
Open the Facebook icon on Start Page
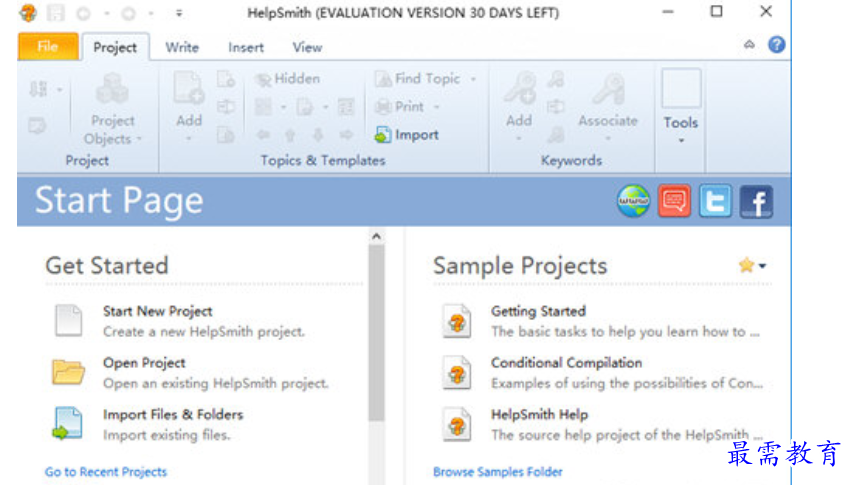[x=756, y=201]
